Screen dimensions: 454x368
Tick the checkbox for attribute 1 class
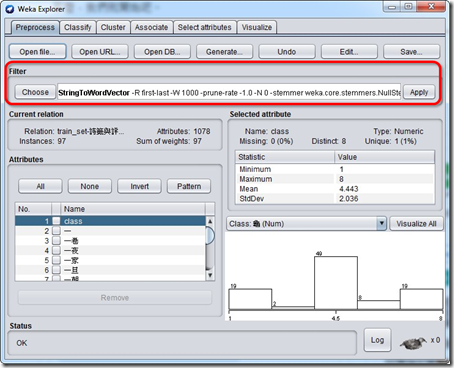(x=56, y=221)
